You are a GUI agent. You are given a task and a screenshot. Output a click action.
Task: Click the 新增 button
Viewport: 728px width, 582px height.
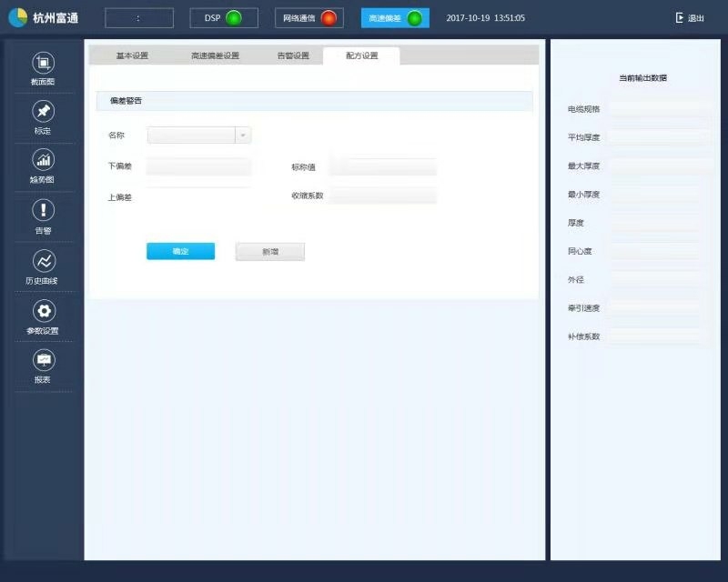click(270, 252)
